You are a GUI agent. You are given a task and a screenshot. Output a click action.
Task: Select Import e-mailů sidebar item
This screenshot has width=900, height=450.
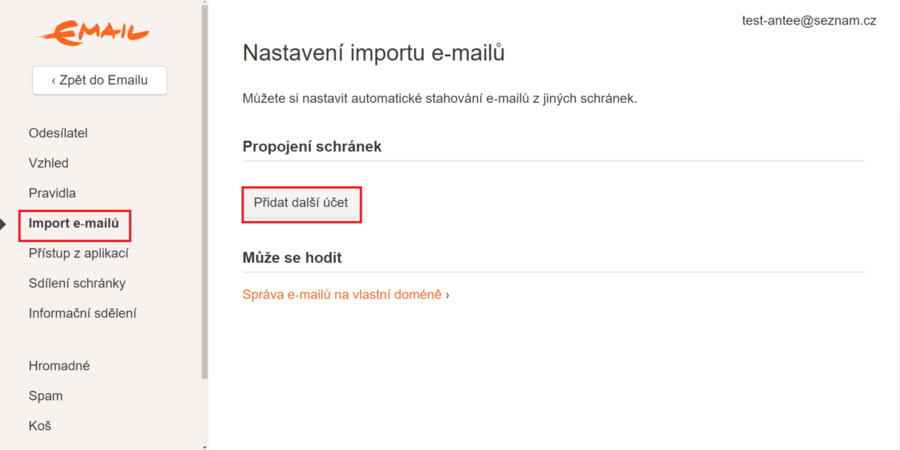(74, 223)
